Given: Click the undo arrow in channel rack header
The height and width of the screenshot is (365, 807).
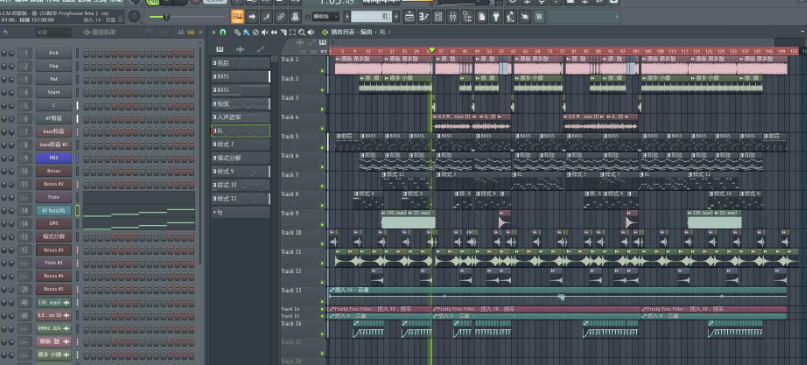Looking at the screenshot, I should 6,32.
